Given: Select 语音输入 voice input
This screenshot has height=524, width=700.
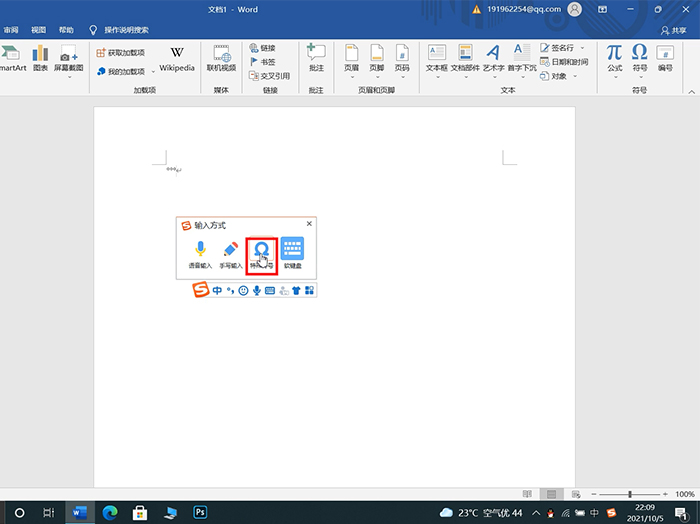Looking at the screenshot, I should pyautogui.click(x=200, y=254).
